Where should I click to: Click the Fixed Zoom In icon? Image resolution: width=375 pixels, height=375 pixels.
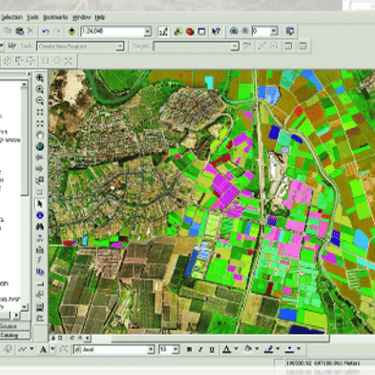coord(40,112)
